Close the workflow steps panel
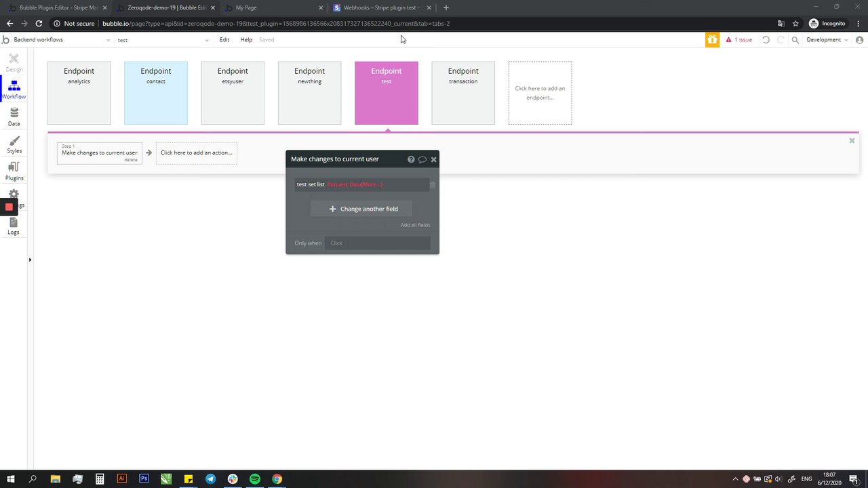This screenshot has width=868, height=488. pos(852,140)
